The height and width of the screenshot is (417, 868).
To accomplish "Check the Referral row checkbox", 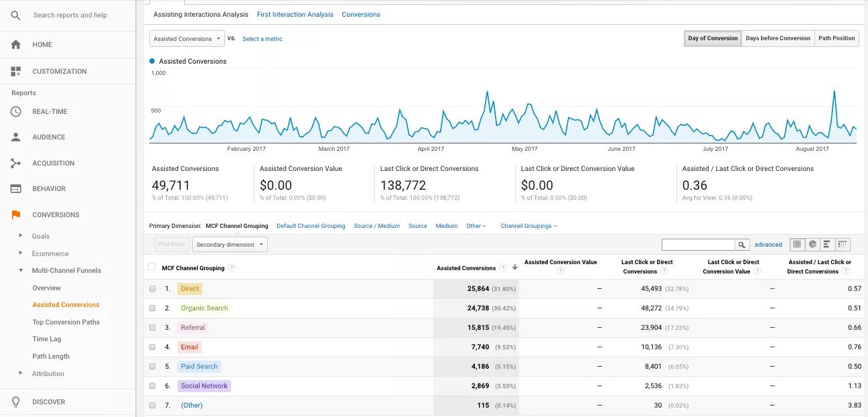I will tap(152, 328).
